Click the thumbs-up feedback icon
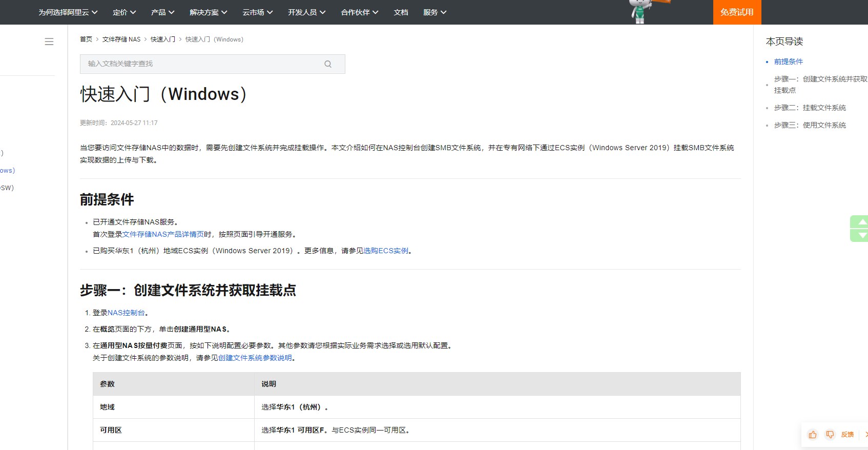This screenshot has height=450, width=868. tap(813, 435)
